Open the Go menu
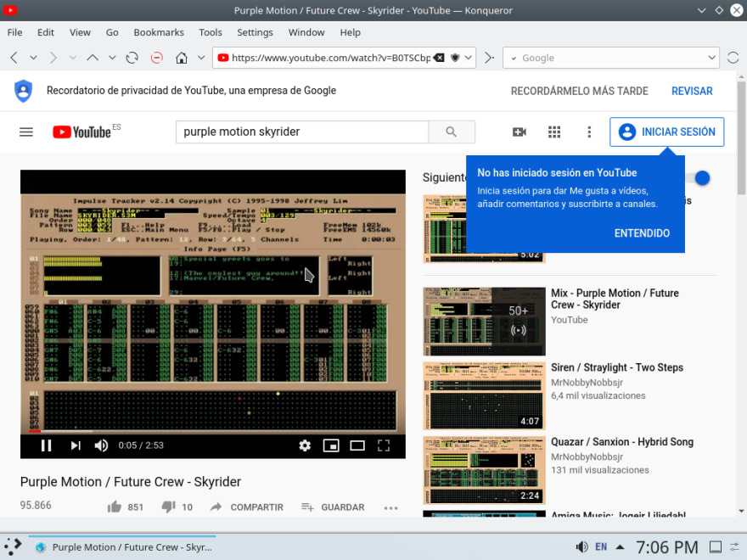Viewport: 747px width, 560px height. [x=112, y=32]
